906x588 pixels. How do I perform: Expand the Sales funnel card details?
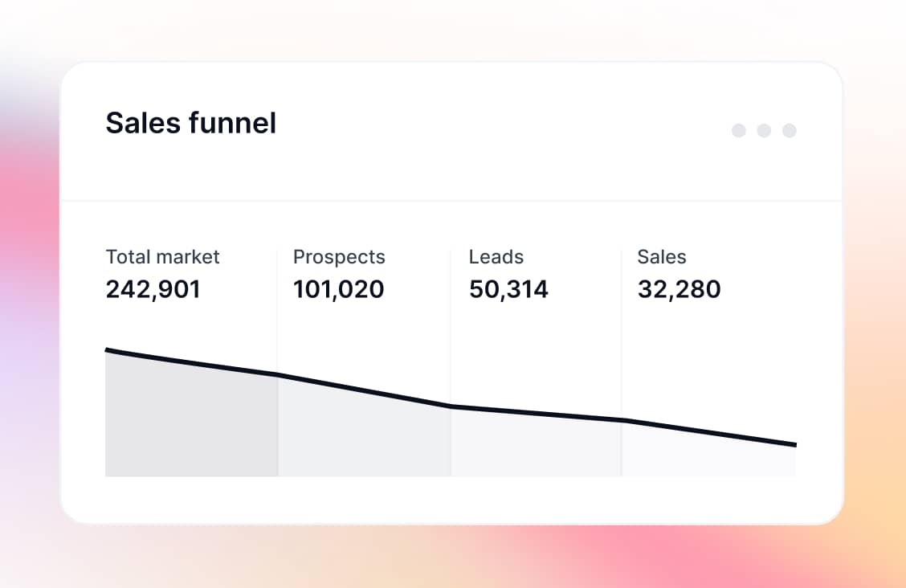[x=190, y=123]
